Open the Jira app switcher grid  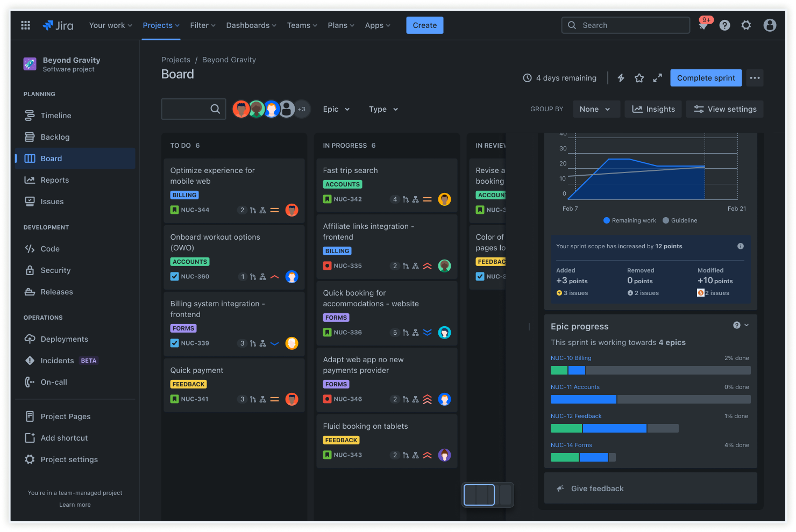pyautogui.click(x=25, y=25)
